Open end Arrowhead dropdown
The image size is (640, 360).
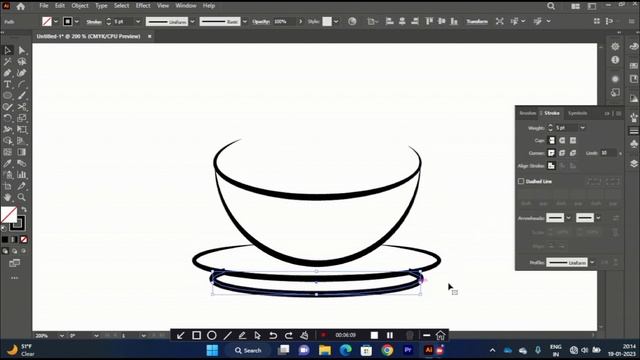(598, 218)
